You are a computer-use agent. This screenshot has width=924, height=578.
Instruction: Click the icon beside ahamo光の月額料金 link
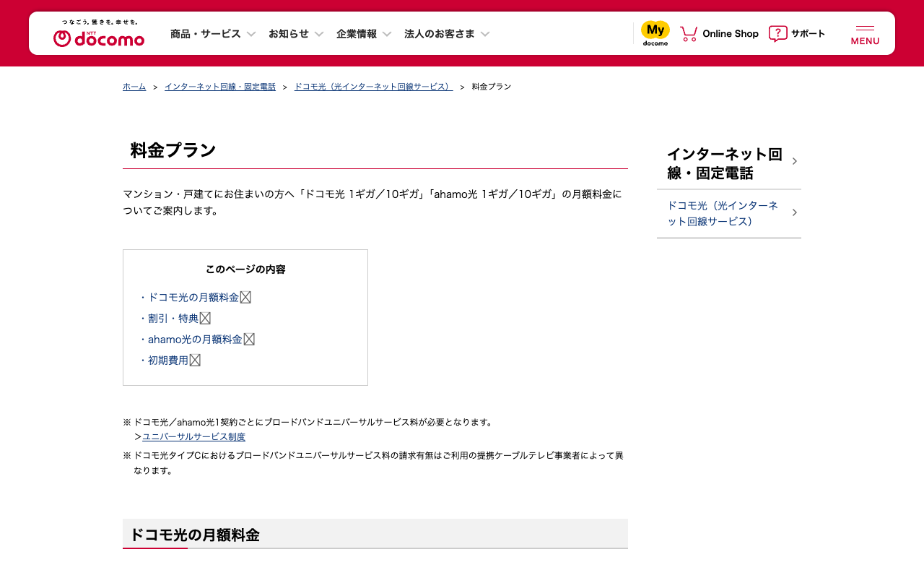249,339
